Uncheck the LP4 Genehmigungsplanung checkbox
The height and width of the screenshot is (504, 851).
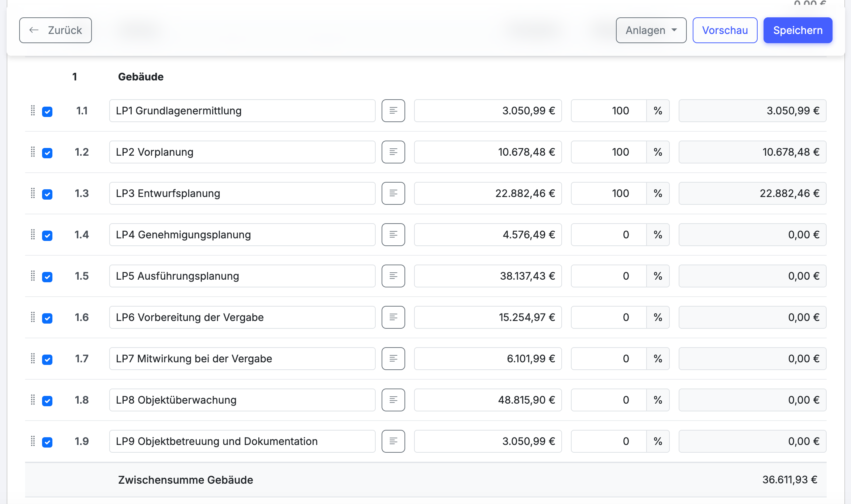pos(47,235)
